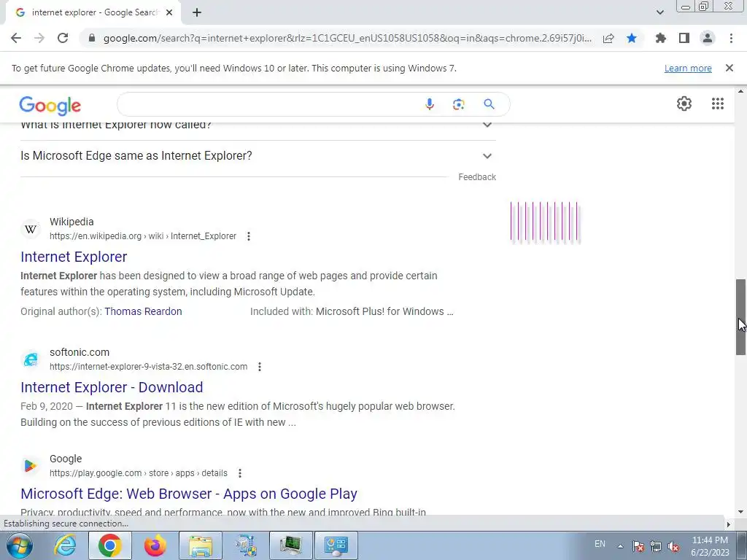Expand 'Is Microsoft Edge same as Internet Explorer?'
This screenshot has width=747, height=560.
[x=258, y=156]
